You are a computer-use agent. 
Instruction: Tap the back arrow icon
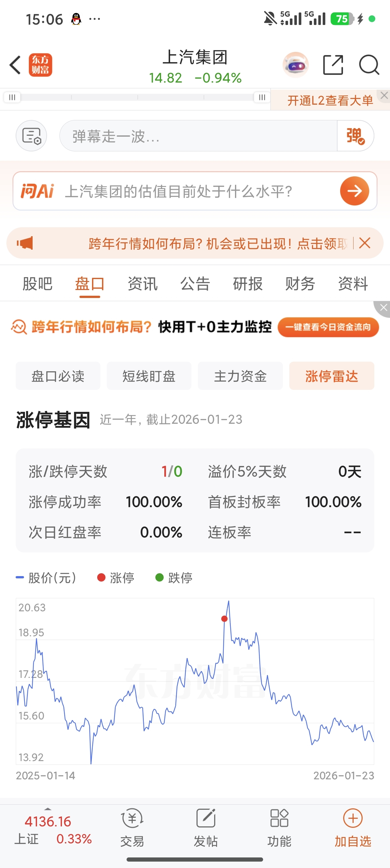15,65
